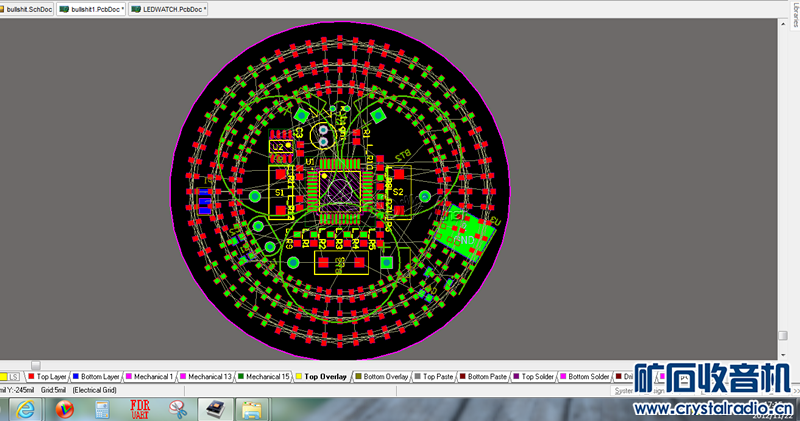Open the LS layer set dropdown
The width and height of the screenshot is (800, 421).
pyautogui.click(x=14, y=377)
